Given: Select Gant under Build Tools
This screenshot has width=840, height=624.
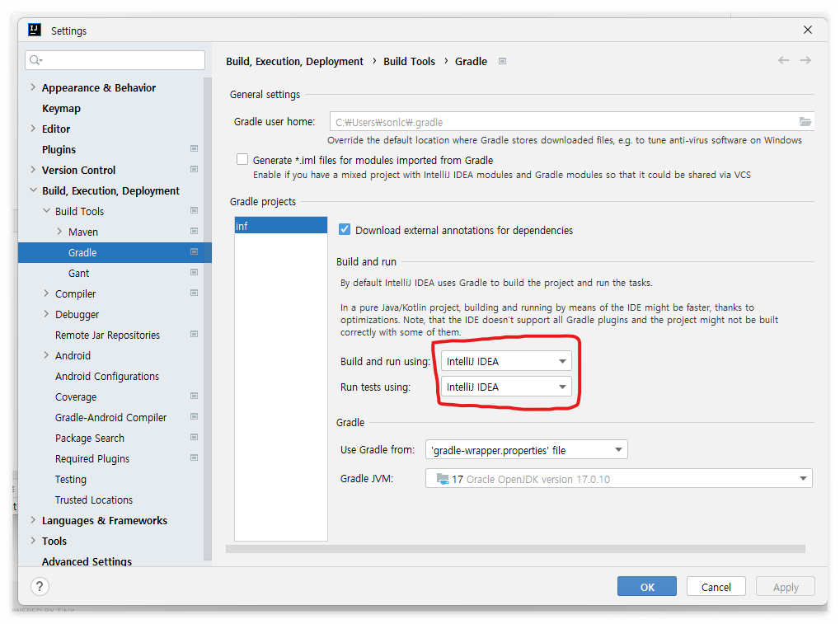Looking at the screenshot, I should 79,273.
